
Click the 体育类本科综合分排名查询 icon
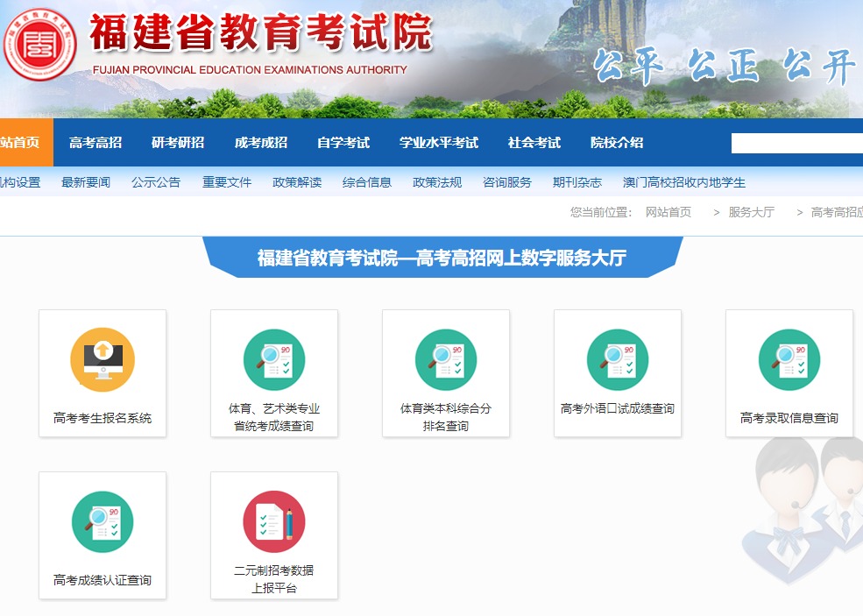[446, 359]
